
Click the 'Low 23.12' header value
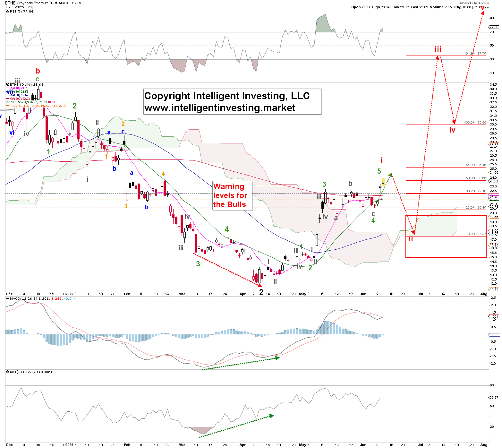[x=400, y=7]
